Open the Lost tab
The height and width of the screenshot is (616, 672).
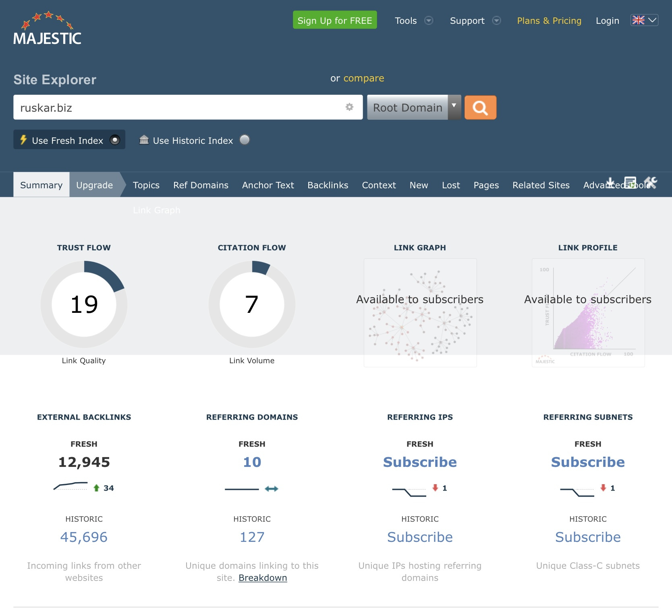(451, 185)
